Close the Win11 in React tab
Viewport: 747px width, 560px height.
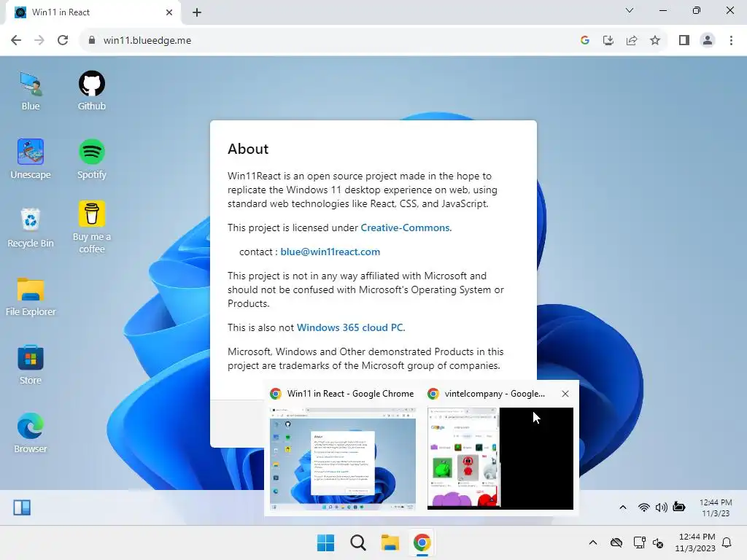point(169,12)
